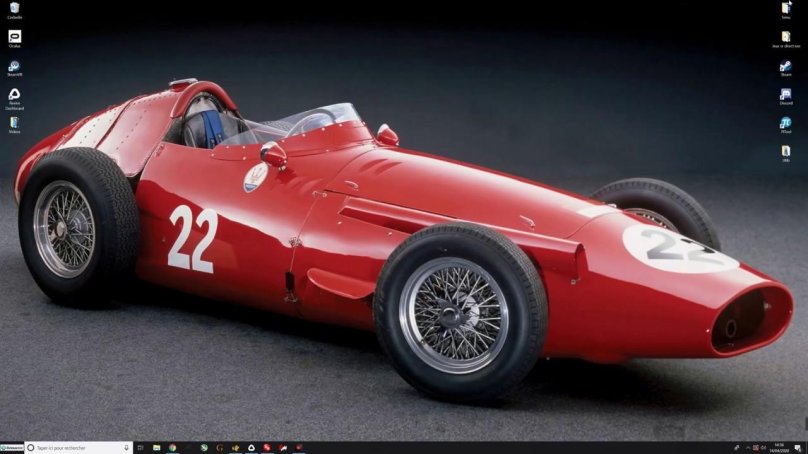Screen dimensions: 808x454
Task: Open the Discord desktop shortcut
Action: click(786, 95)
